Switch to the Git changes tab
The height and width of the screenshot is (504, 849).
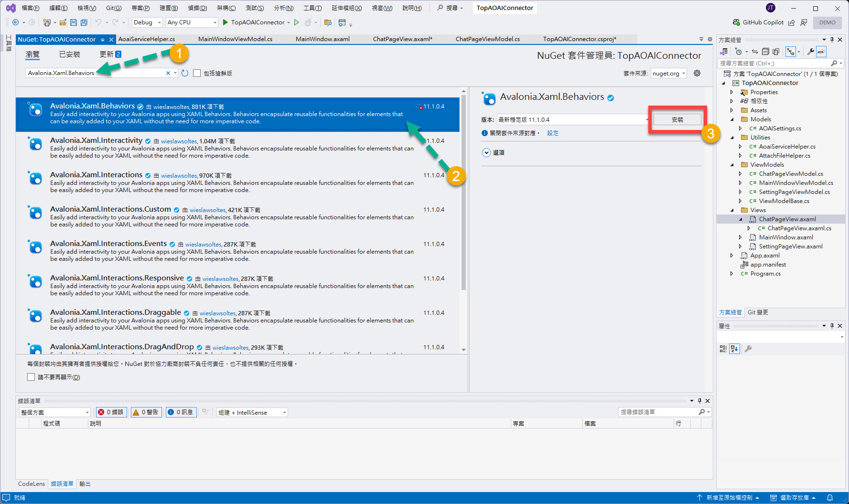(758, 312)
